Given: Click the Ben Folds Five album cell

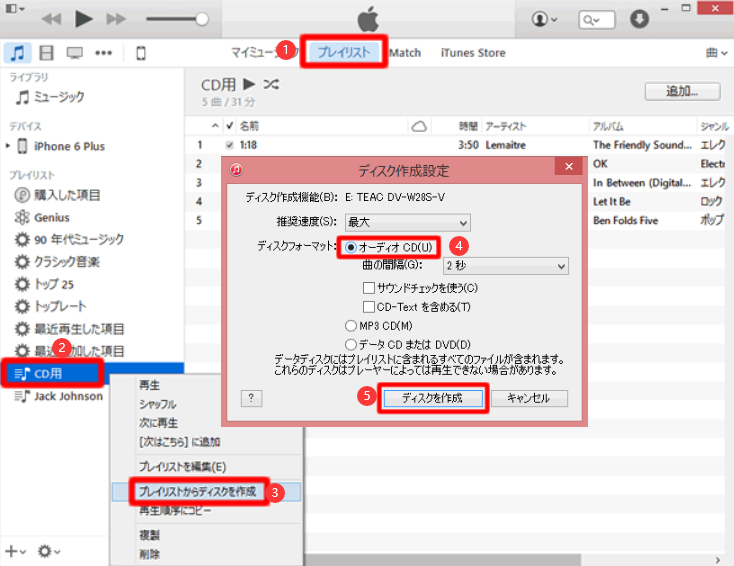Looking at the screenshot, I should click(x=625, y=221).
